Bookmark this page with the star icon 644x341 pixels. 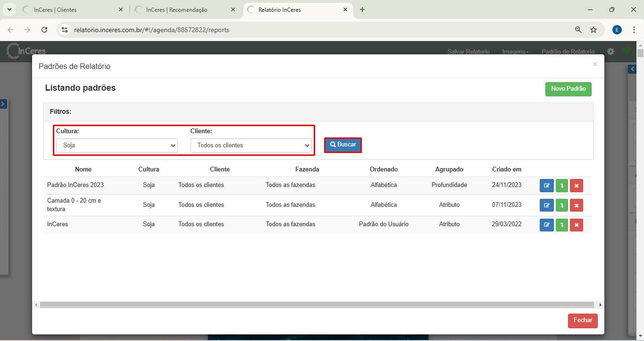pos(594,30)
